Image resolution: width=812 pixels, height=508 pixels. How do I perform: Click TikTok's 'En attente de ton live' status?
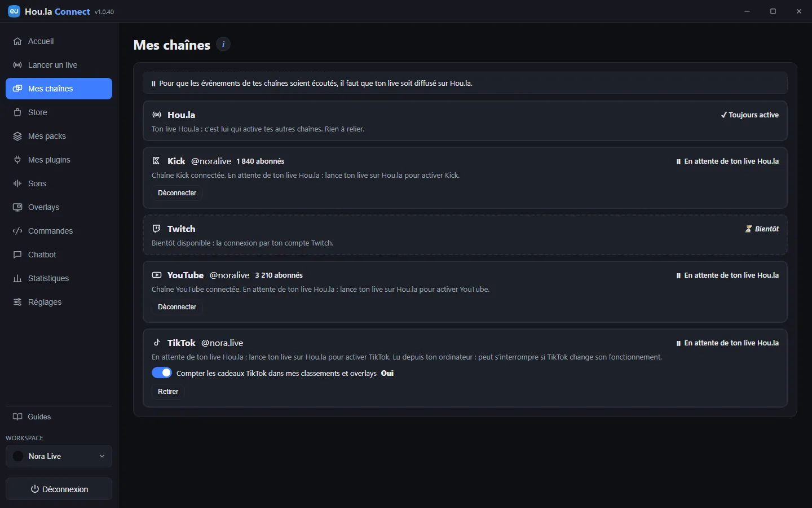[727, 343]
